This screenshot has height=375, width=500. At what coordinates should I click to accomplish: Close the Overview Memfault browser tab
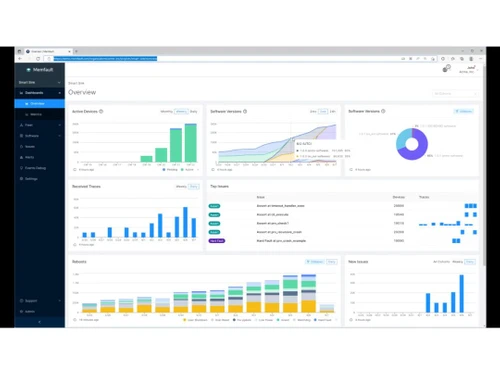click(69, 51)
